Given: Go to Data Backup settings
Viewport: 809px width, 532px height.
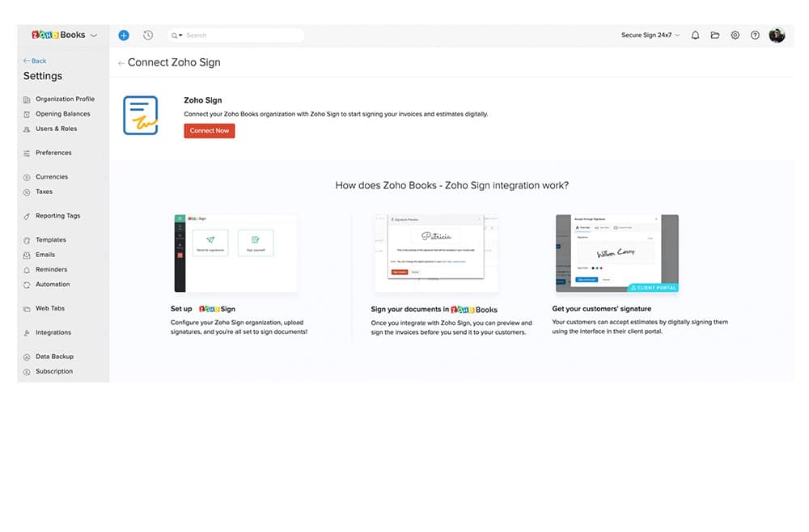Looking at the screenshot, I should [x=55, y=357].
